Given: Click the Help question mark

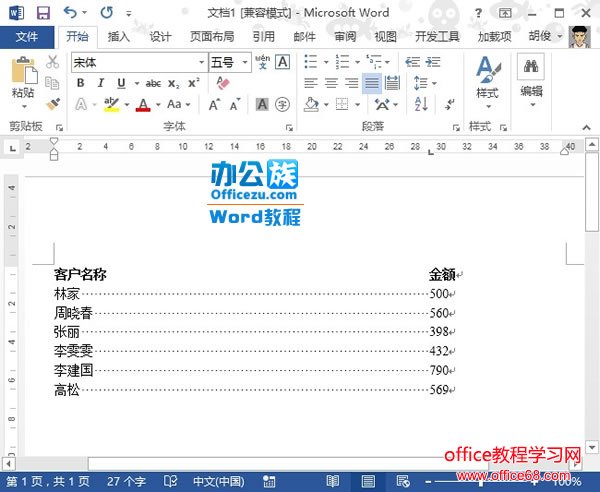Looking at the screenshot, I should point(478,13).
